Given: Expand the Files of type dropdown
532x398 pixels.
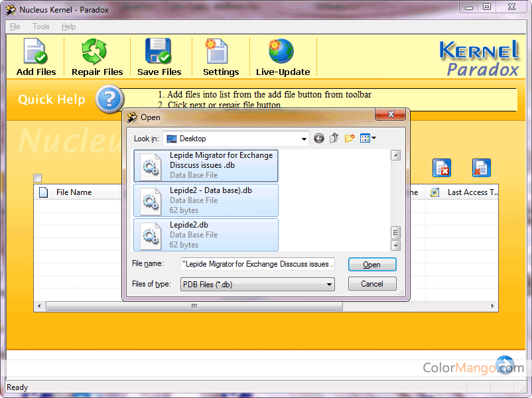Looking at the screenshot, I should click(329, 284).
